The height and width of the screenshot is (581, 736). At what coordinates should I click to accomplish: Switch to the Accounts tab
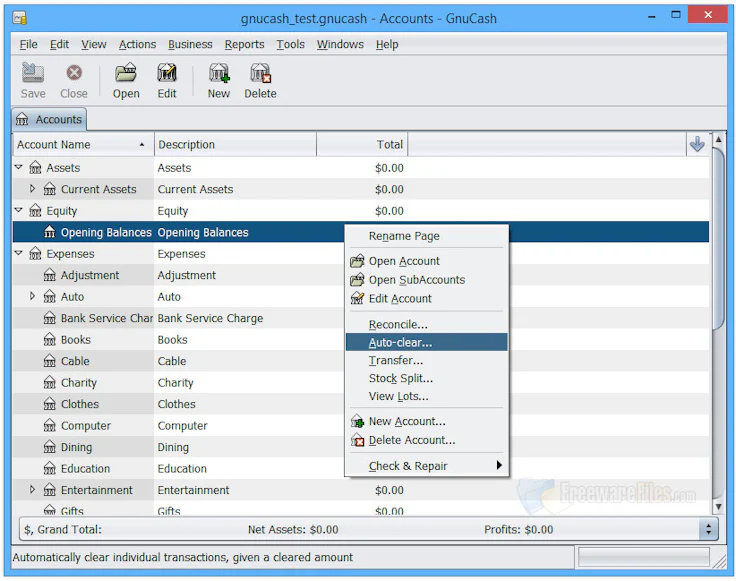49,119
